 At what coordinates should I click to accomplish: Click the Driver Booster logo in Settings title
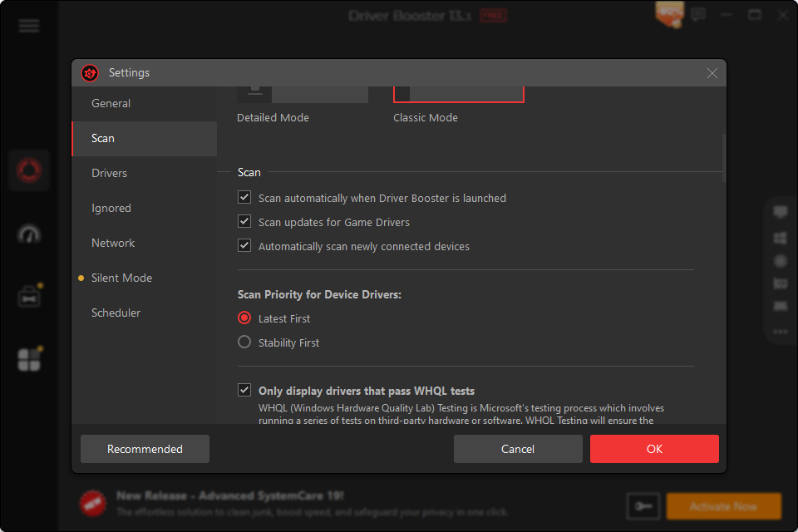pos(90,73)
